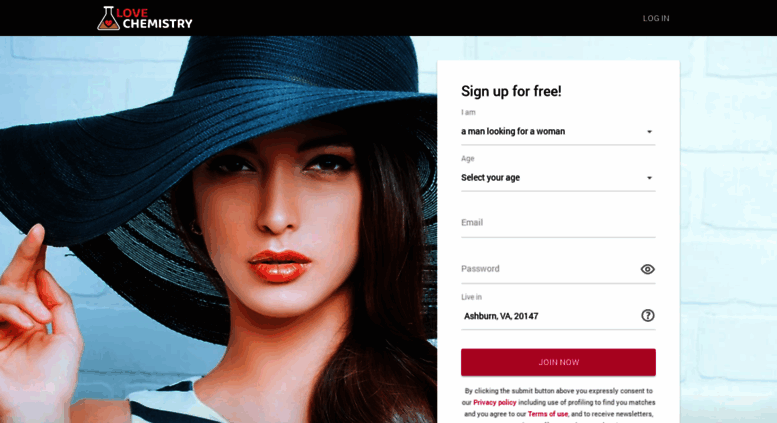Click the 'Sign up for free!' heading
The width and height of the screenshot is (777, 423).
tap(511, 91)
